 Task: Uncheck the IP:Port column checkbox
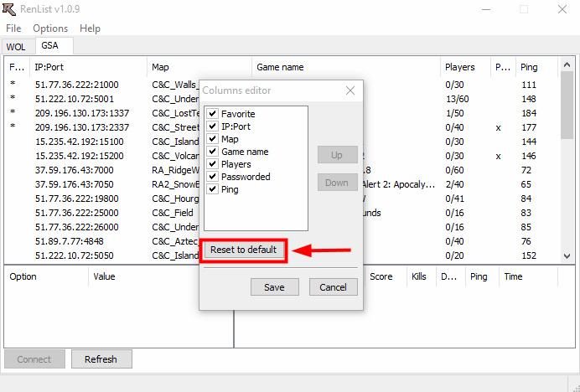[212, 126]
